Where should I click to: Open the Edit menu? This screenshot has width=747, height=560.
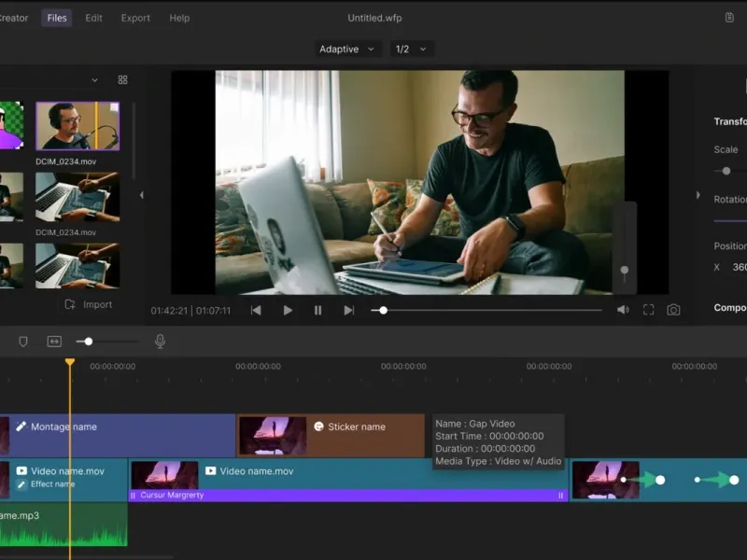click(x=94, y=18)
